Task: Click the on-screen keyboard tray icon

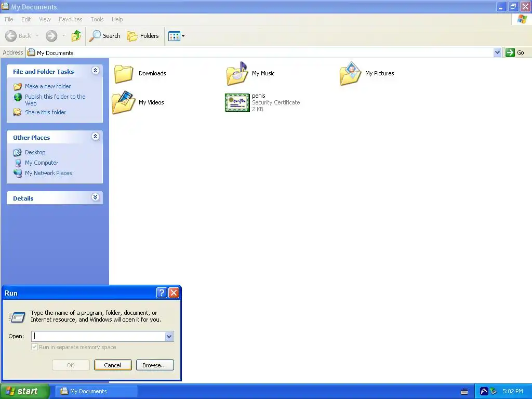Action: (x=464, y=392)
